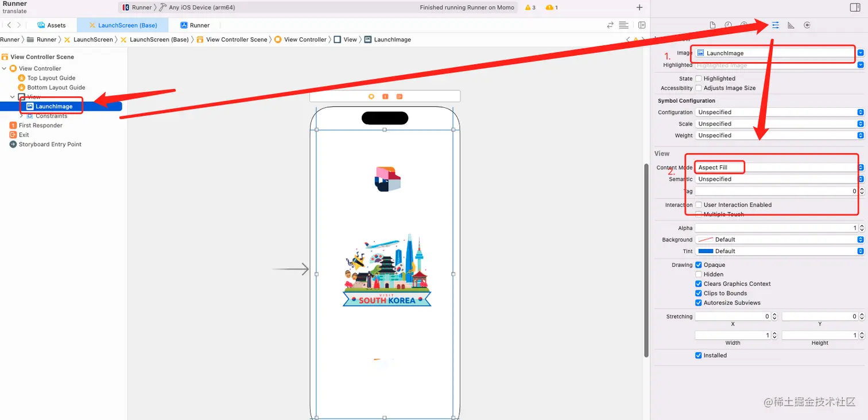Collapse the View Controller tree node
The width and height of the screenshot is (868, 420).
pyautogui.click(x=5, y=68)
